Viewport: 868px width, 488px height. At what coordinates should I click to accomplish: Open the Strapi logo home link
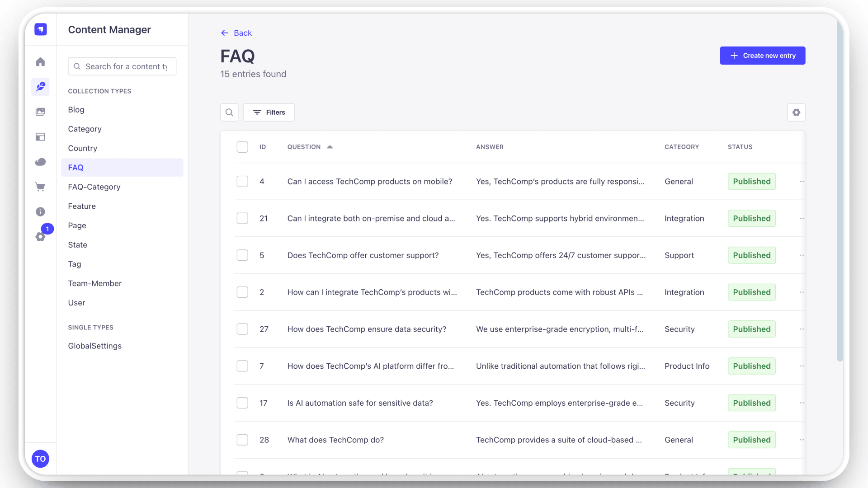click(x=41, y=29)
